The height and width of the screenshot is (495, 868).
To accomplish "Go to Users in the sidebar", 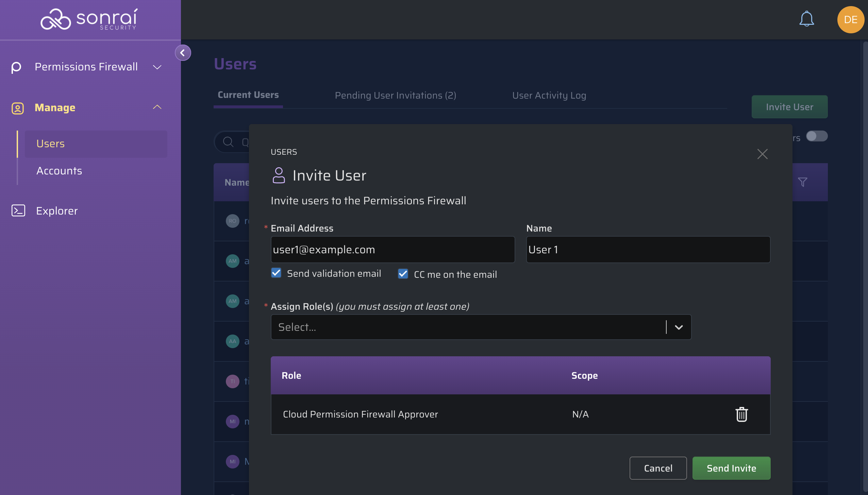I will [x=96, y=144].
